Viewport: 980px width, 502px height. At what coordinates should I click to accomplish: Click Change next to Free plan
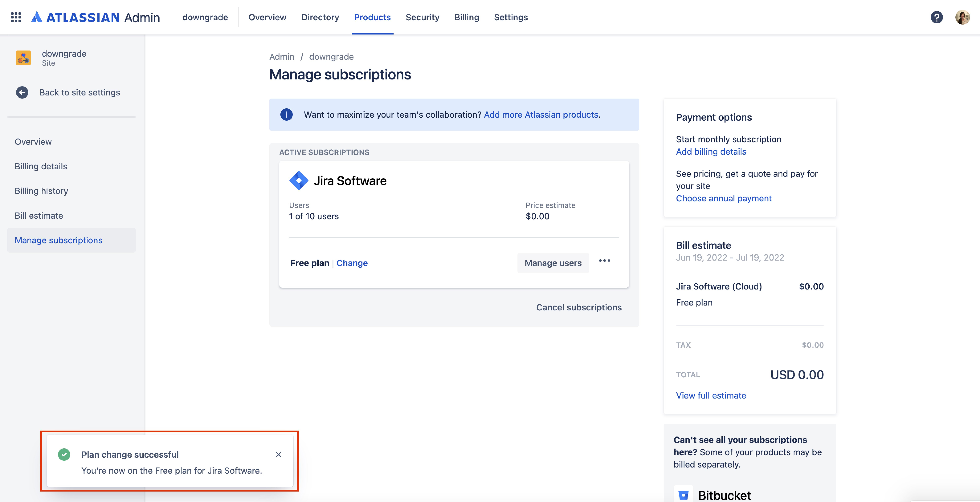click(352, 263)
